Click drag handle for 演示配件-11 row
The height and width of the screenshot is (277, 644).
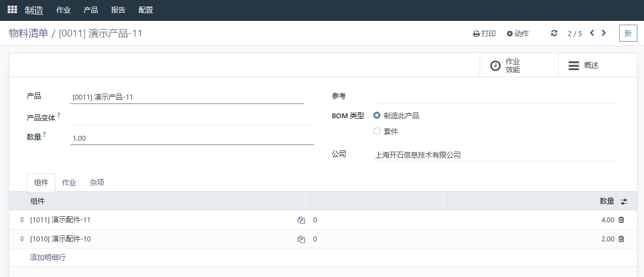tap(22, 220)
